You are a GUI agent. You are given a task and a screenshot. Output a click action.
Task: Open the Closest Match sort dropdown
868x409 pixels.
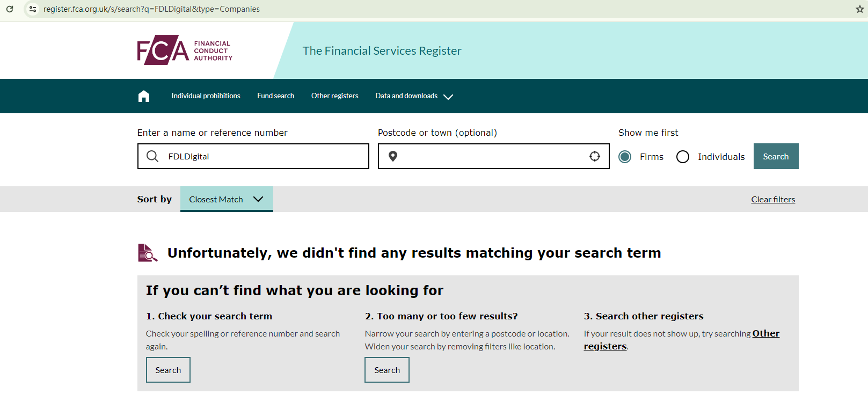click(227, 199)
